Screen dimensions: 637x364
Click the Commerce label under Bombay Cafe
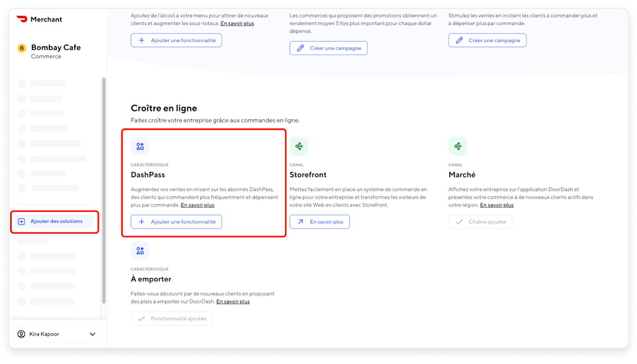tap(46, 56)
